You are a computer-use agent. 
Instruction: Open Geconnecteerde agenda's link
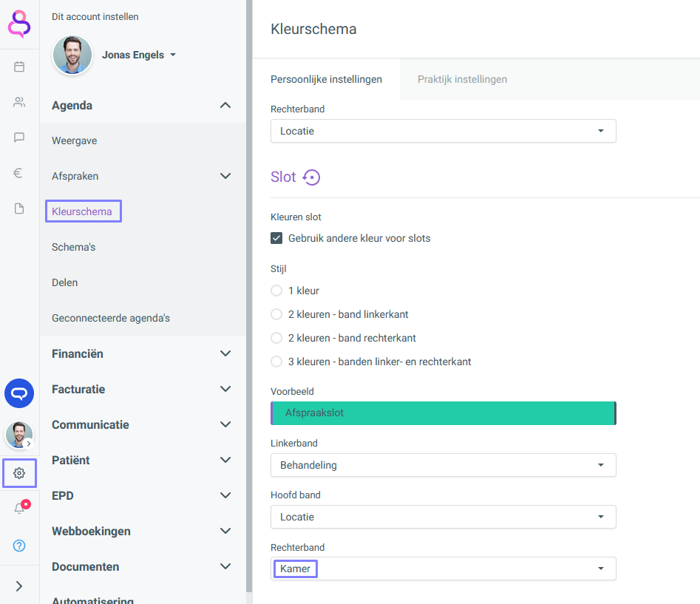tap(111, 318)
